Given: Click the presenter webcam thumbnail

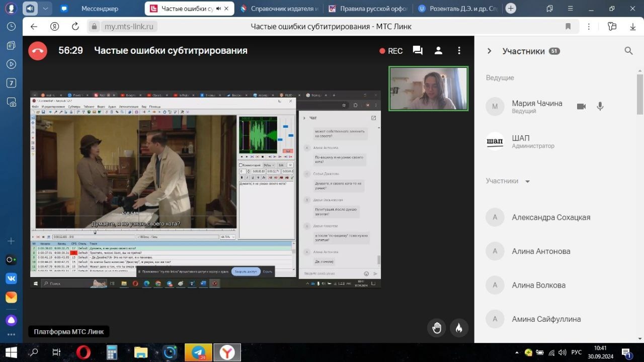Looking at the screenshot, I should point(429,88).
